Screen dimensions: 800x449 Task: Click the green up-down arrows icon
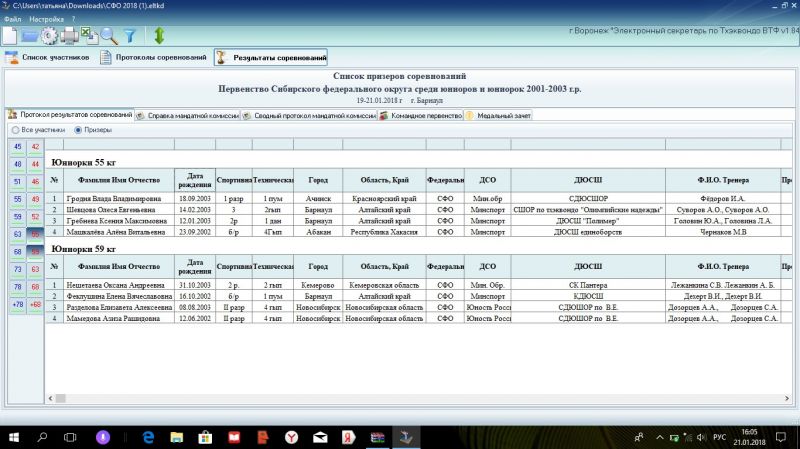159,35
